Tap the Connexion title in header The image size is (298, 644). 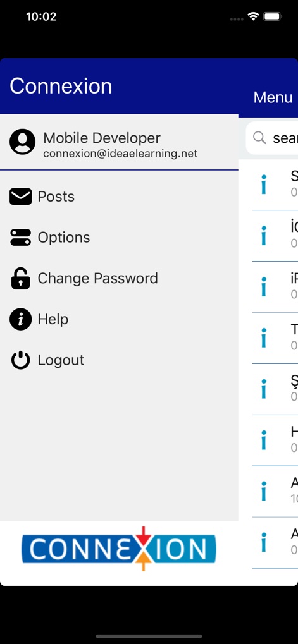pyautogui.click(x=61, y=86)
